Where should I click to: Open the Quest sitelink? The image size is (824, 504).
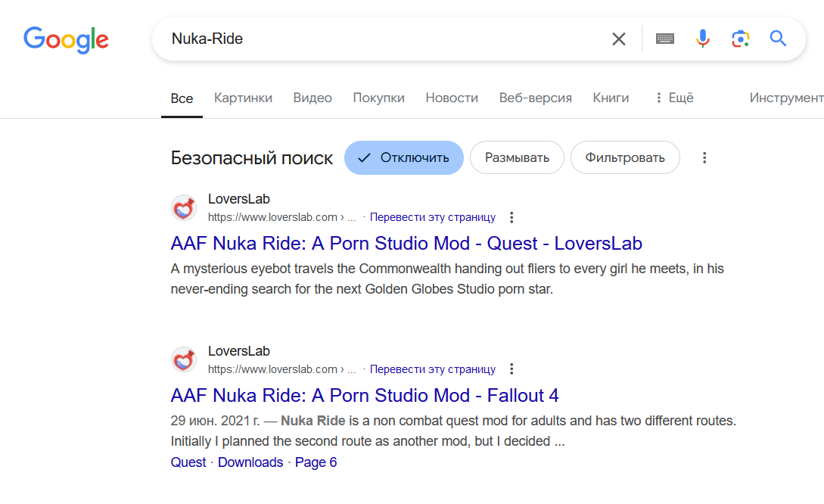click(x=188, y=462)
